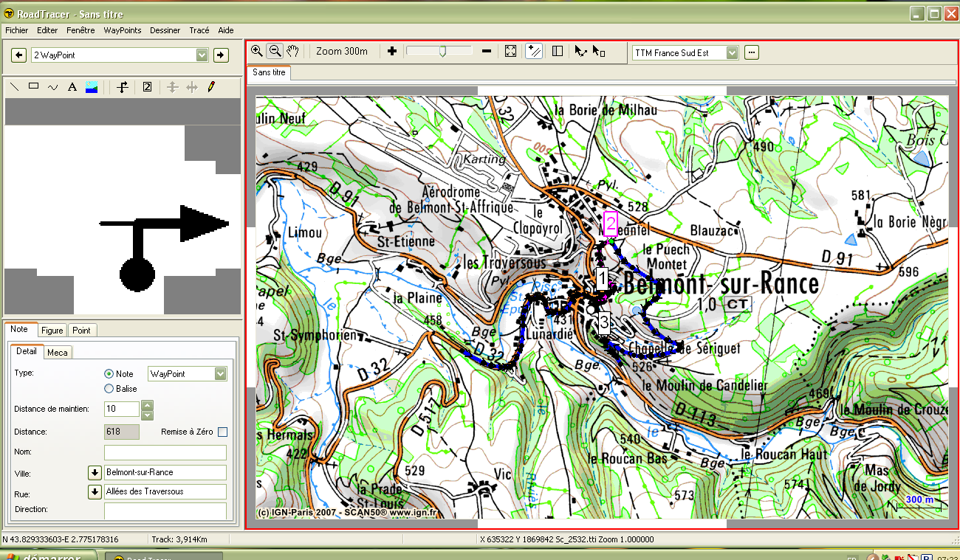Select the Detail sub-tab
This screenshot has height=560, width=960.
26,351
